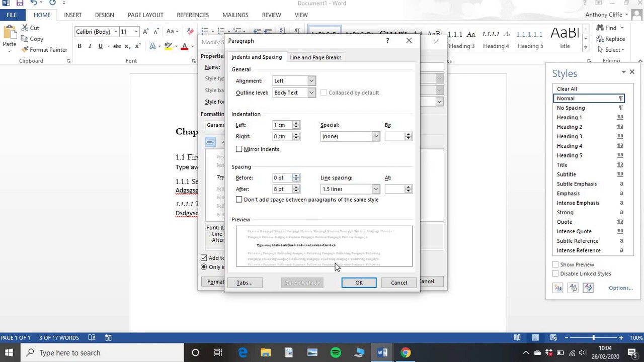This screenshot has height=362, width=644.
Task: Click the zoom slider handle in status bar
Action: tap(593, 337)
